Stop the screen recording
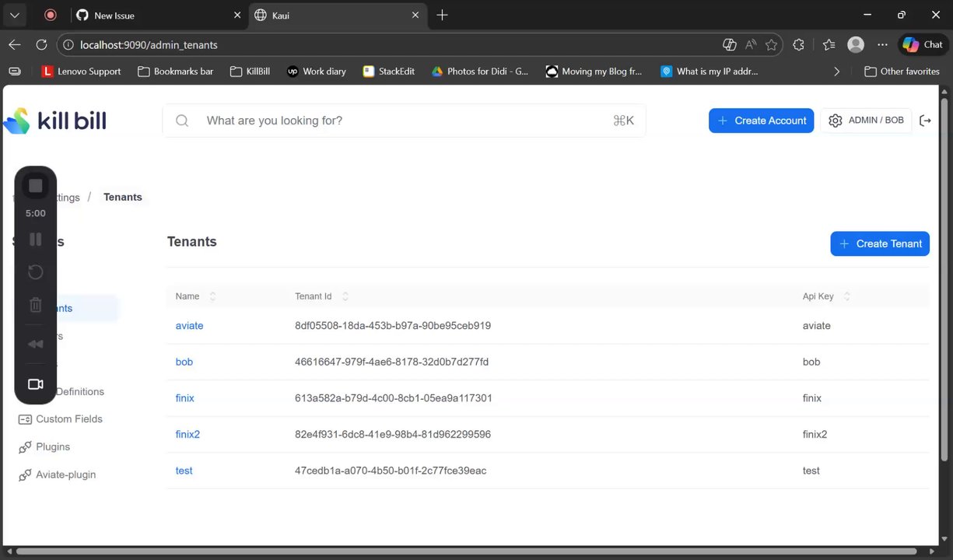The image size is (953, 560). 36,186
